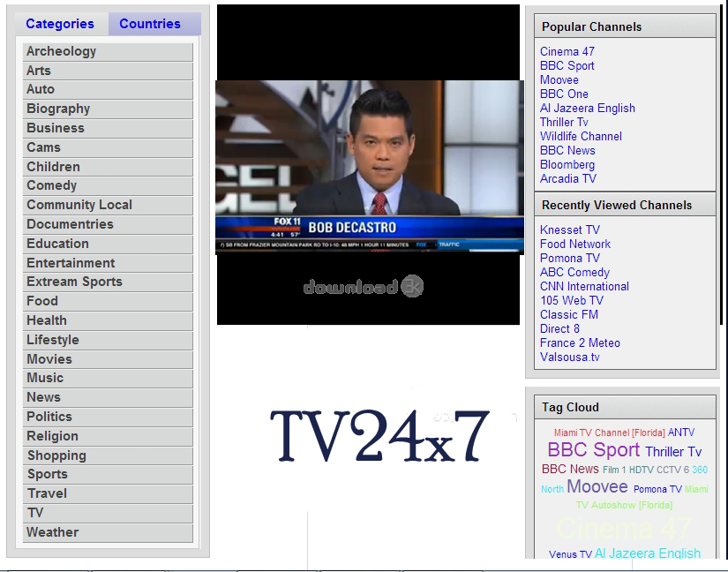This screenshot has height=572, width=728.
Task: Click Moovee in Popular Channels
Action: [559, 79]
